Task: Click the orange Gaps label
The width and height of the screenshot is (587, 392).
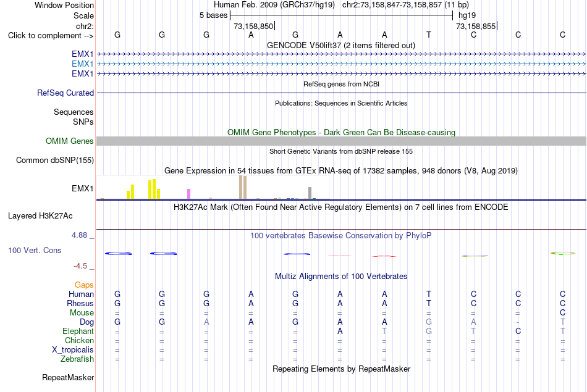Action: click(x=84, y=285)
